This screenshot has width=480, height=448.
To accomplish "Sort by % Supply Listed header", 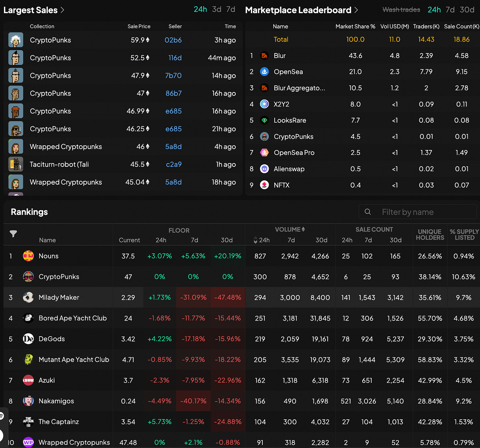I will (465, 234).
